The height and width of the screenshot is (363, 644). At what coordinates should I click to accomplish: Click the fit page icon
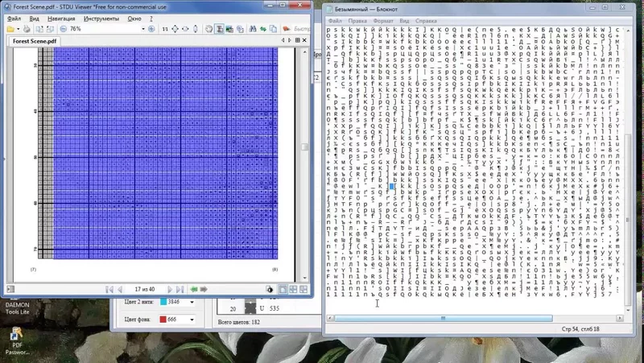click(x=175, y=29)
